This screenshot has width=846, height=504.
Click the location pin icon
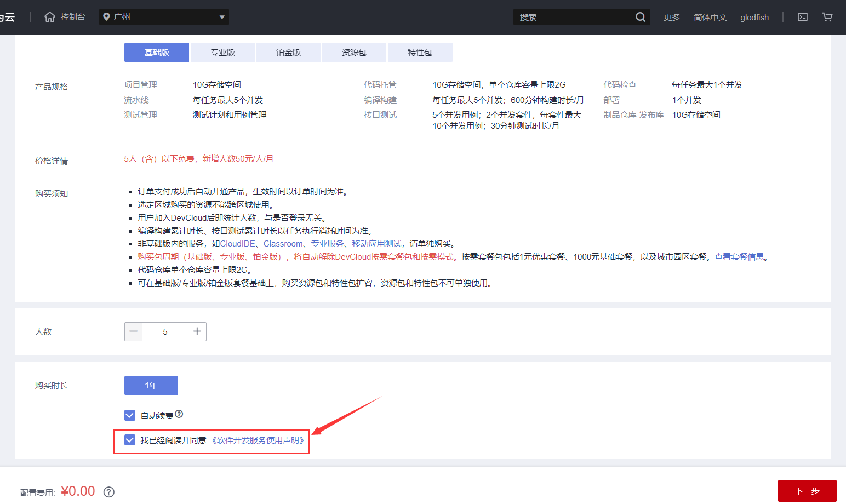click(106, 17)
